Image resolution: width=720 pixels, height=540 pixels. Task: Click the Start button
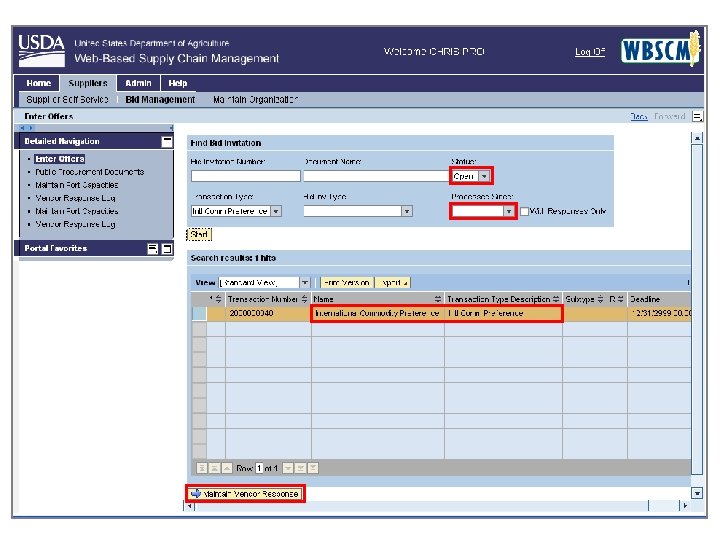(x=199, y=235)
